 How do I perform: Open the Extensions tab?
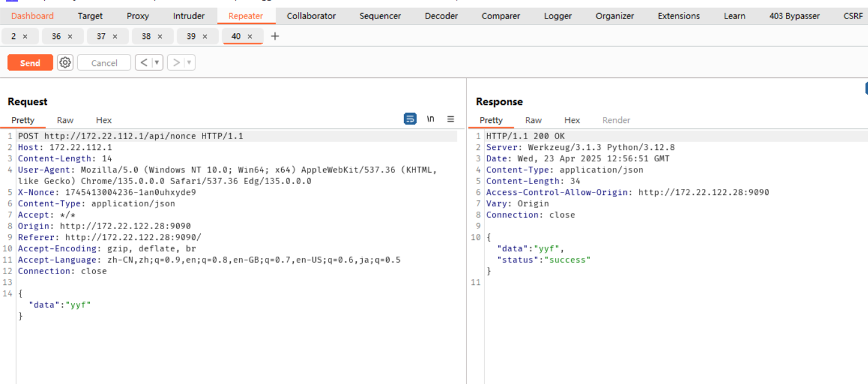(x=679, y=16)
